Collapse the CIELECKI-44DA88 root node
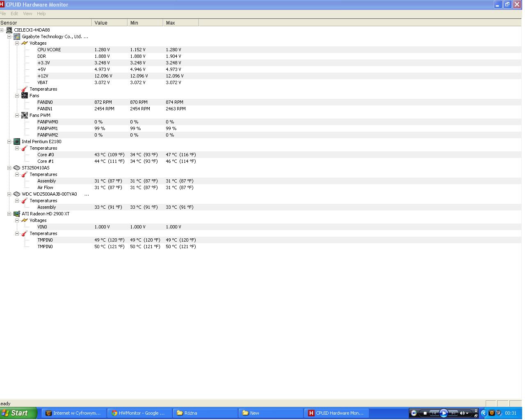Image resolution: width=525 pixels, height=420 pixels. [x=2, y=30]
